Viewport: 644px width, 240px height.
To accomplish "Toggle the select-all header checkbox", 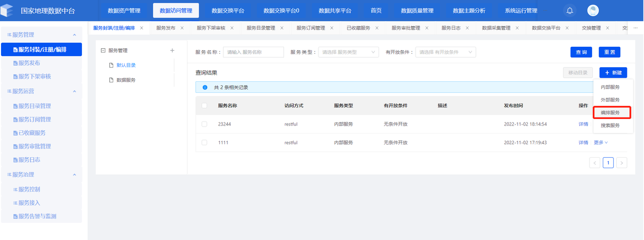I will pyautogui.click(x=204, y=106).
